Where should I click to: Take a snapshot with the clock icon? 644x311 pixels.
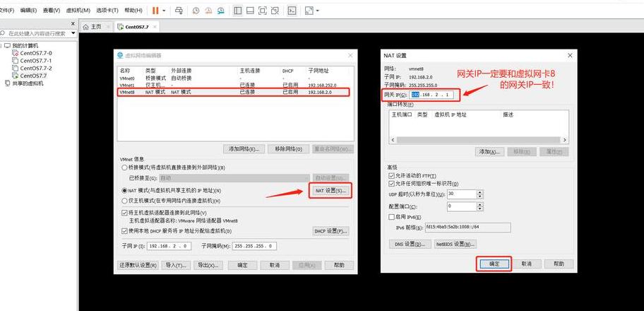pos(196,11)
